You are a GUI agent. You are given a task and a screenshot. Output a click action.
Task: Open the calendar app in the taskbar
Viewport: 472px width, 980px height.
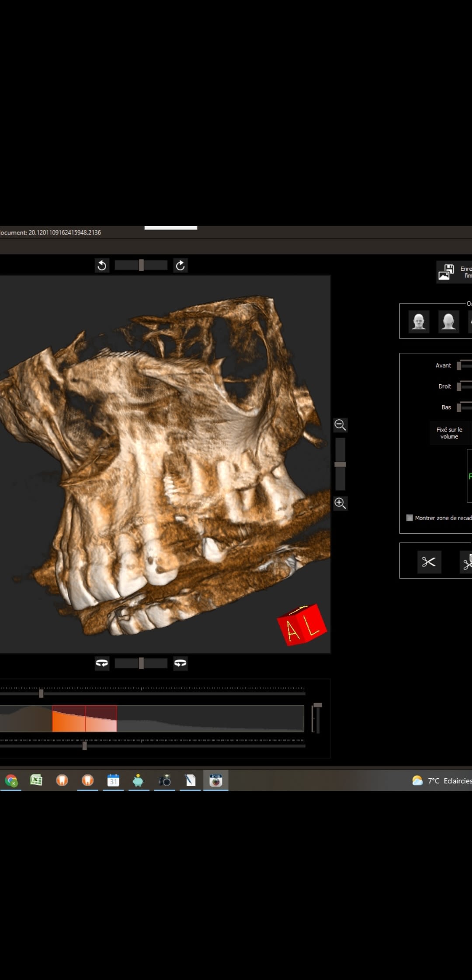(113, 780)
